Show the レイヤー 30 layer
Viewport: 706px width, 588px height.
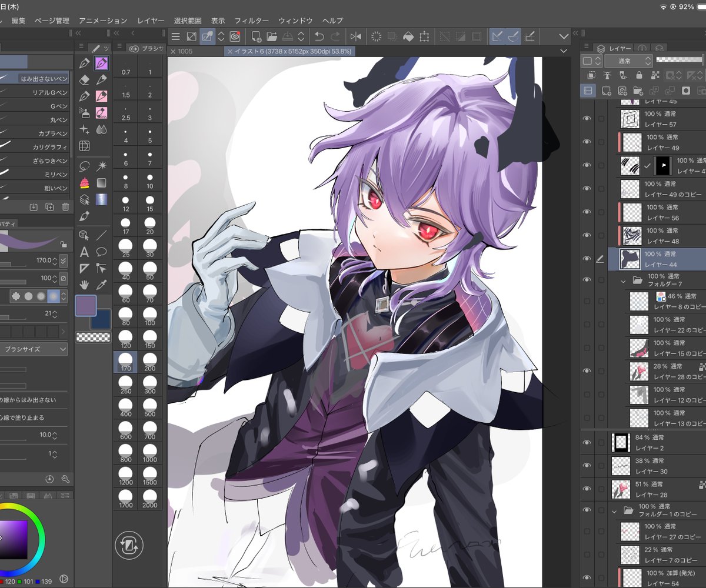click(x=587, y=466)
